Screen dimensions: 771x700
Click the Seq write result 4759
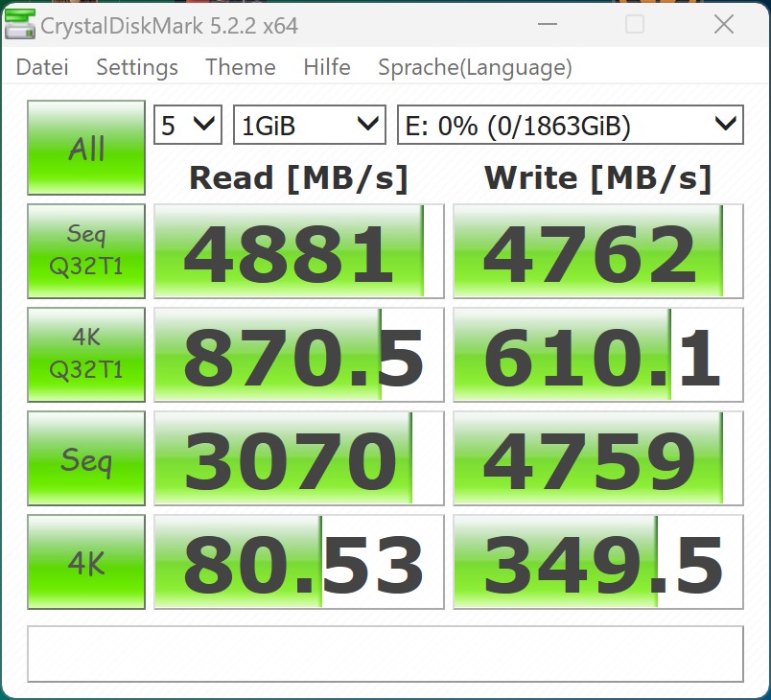(598, 458)
